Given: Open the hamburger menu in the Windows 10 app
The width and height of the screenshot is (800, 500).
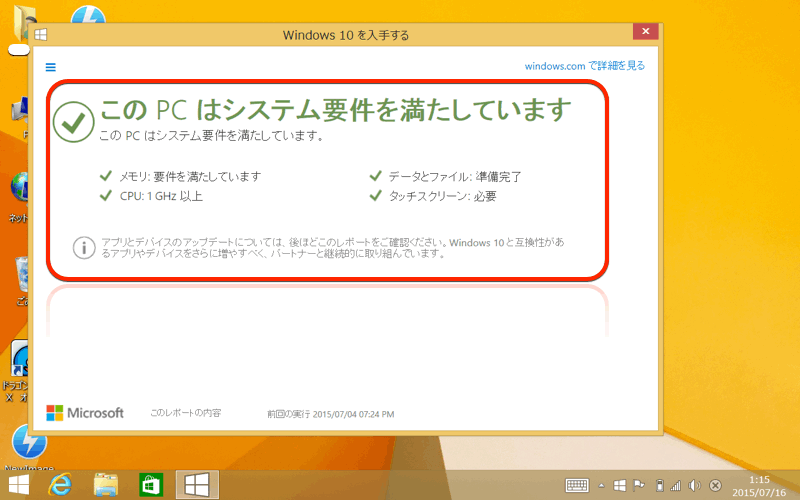Looking at the screenshot, I should 50,66.
